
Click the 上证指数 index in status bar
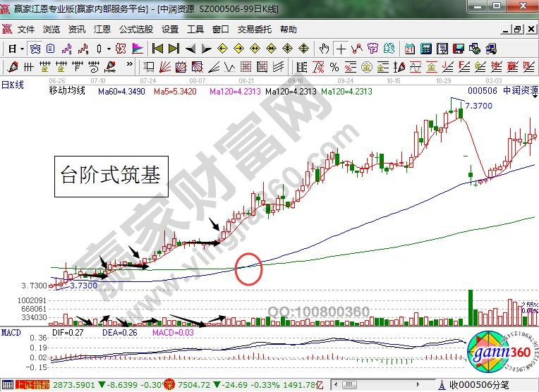tap(33, 385)
